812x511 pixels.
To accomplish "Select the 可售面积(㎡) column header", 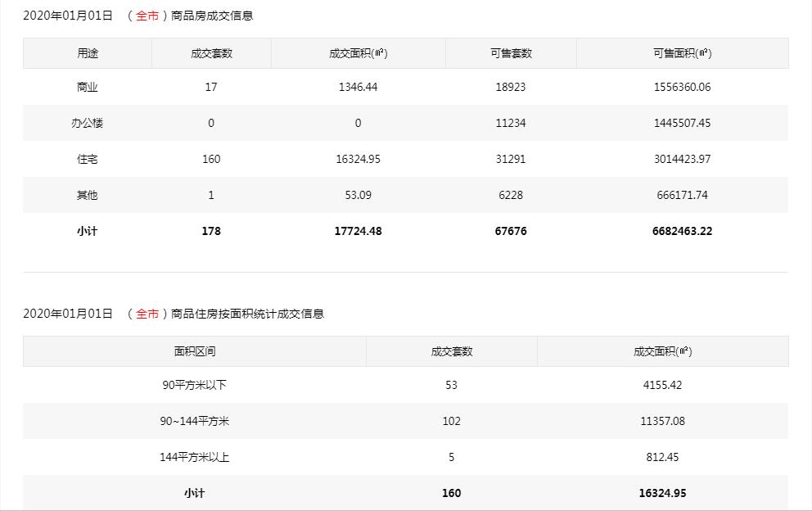I will [x=682, y=53].
